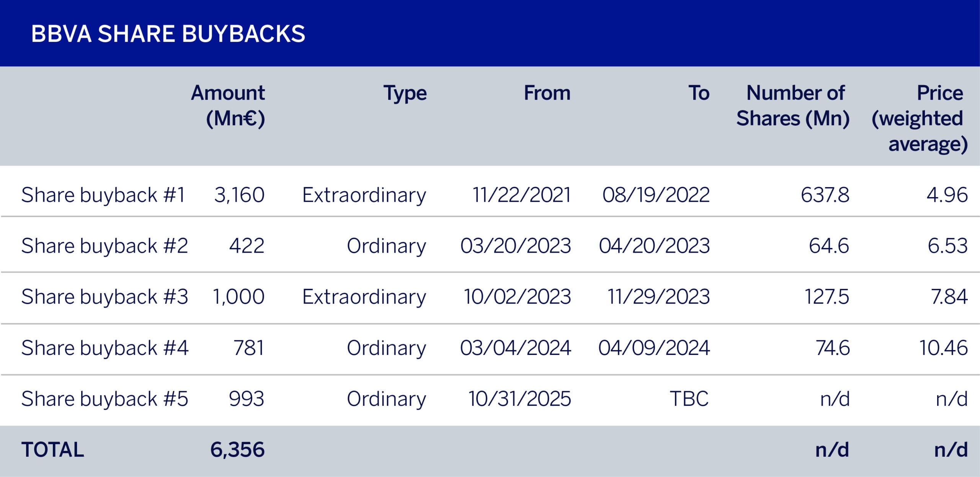This screenshot has width=980, height=477.
Task: Click the To column header
Action: (699, 93)
